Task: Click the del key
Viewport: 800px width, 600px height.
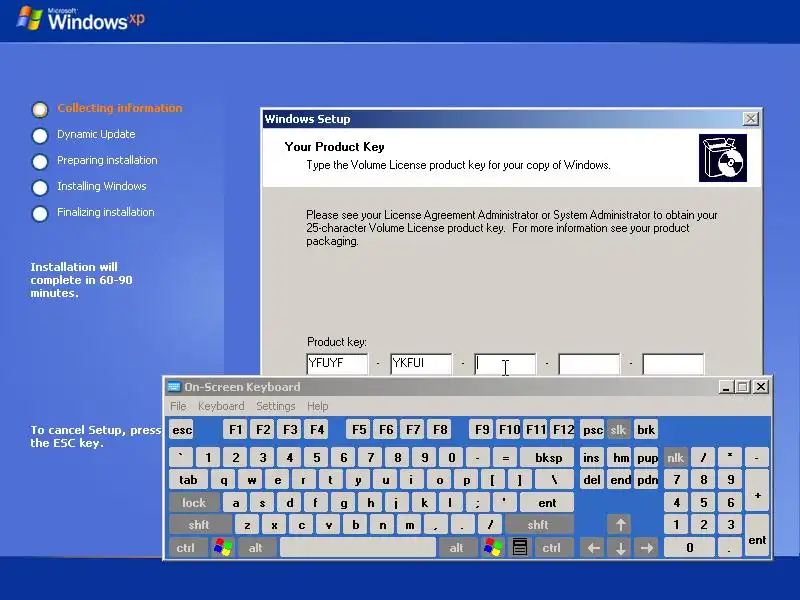Action: 592,480
